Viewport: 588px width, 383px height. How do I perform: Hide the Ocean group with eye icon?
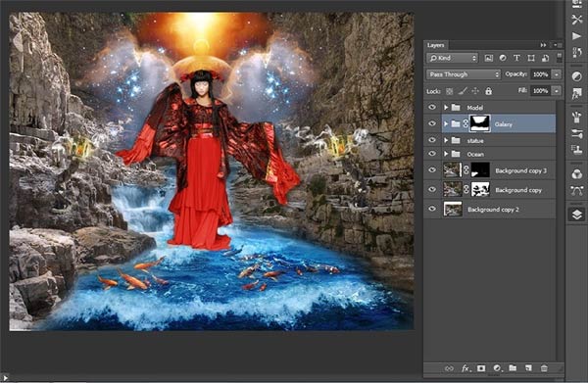pos(432,154)
